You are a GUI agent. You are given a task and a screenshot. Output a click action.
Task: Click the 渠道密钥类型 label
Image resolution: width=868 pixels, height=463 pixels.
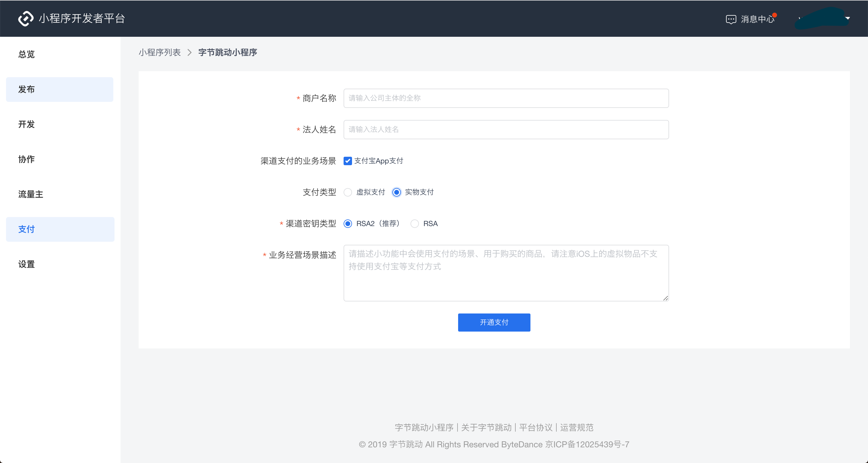311,223
